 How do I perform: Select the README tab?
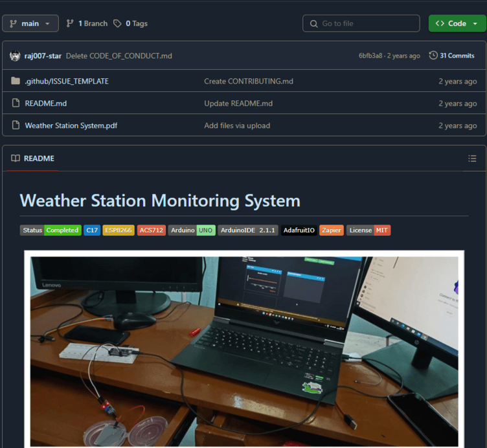click(32, 159)
